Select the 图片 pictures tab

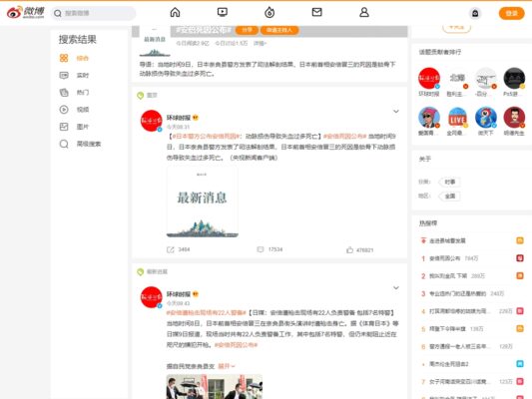pyautogui.click(x=74, y=127)
